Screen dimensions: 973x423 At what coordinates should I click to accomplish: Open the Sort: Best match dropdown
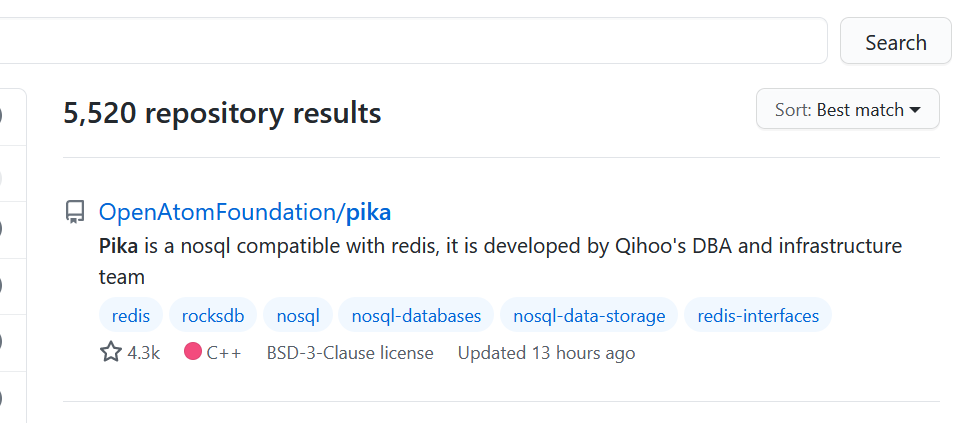[x=847, y=110]
